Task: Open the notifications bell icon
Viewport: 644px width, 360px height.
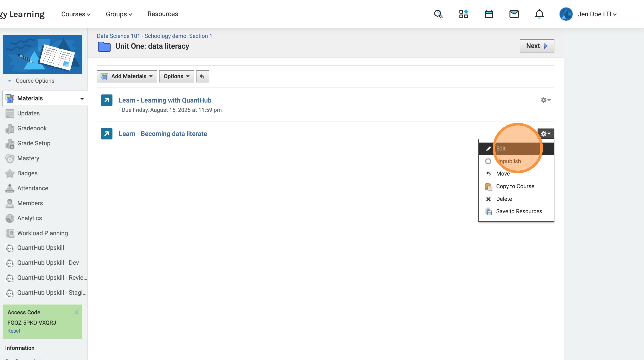Action: point(539,14)
